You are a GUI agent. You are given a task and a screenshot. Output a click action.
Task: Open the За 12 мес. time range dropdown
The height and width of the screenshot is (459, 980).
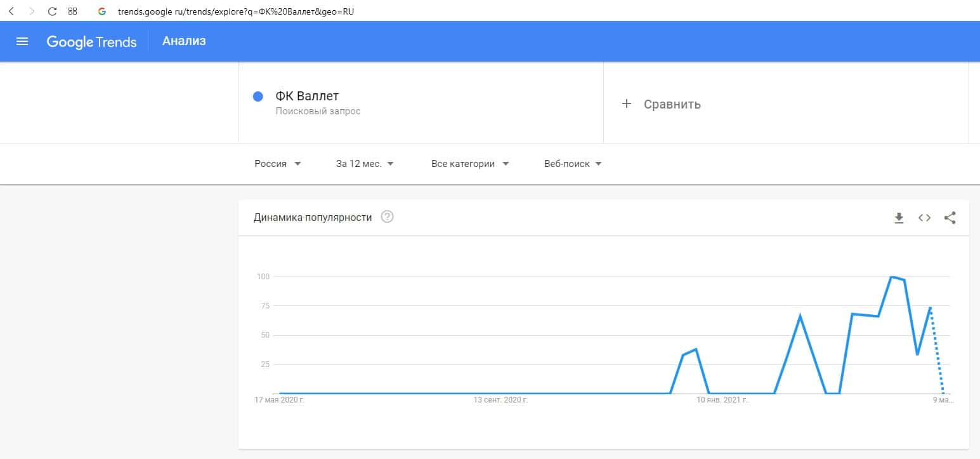tap(365, 164)
